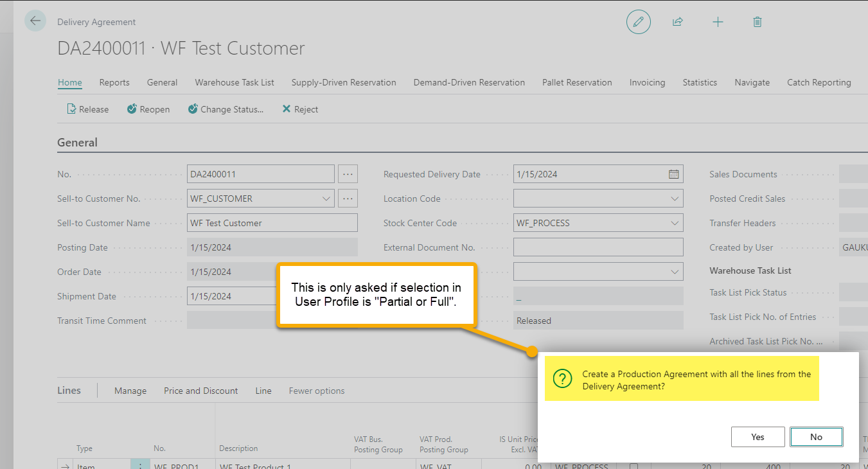Click ellipsis button beside Sell-to Customer No.

pos(348,199)
